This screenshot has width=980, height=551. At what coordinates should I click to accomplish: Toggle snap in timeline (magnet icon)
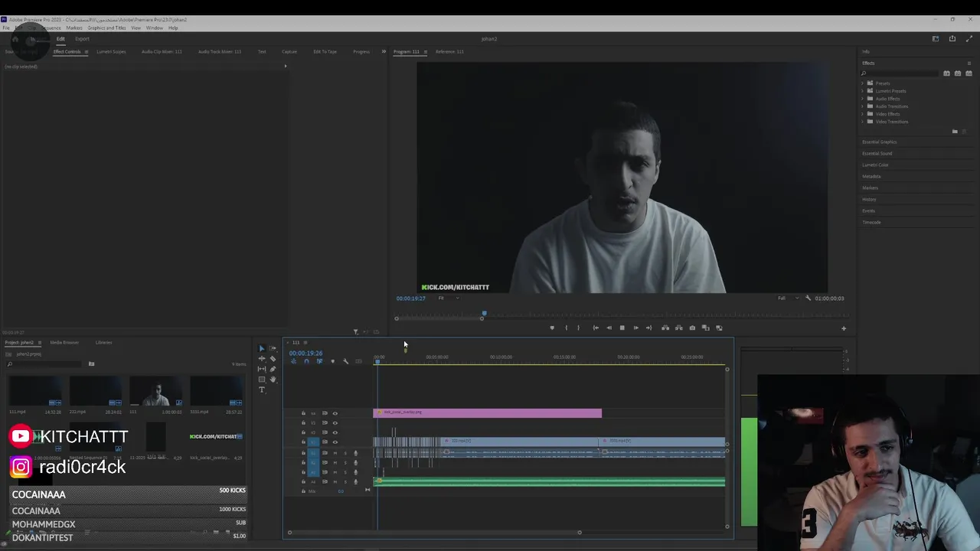(x=306, y=361)
